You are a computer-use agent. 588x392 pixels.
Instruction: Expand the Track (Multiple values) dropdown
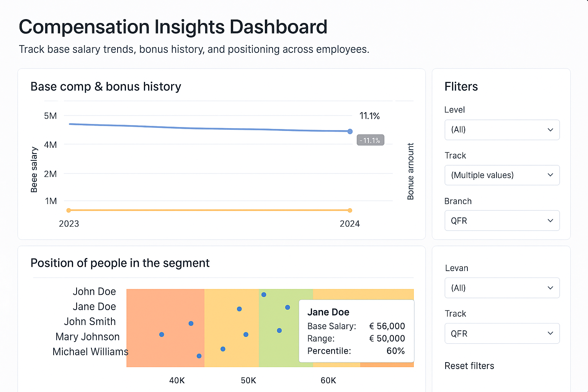click(x=502, y=175)
